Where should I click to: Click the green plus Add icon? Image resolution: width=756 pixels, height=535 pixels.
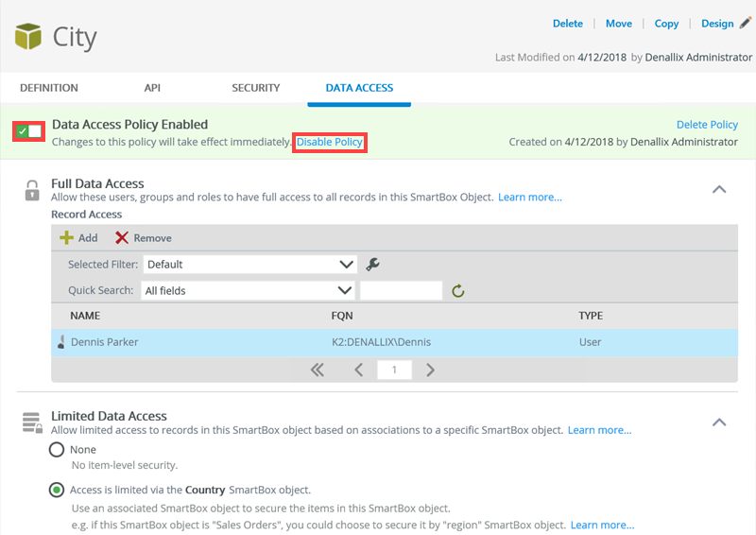click(66, 237)
